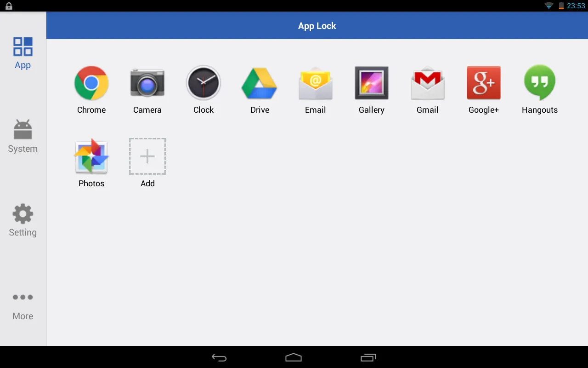Tap the battery indicator in status bar
Image resolution: width=588 pixels, height=368 pixels.
(x=561, y=6)
